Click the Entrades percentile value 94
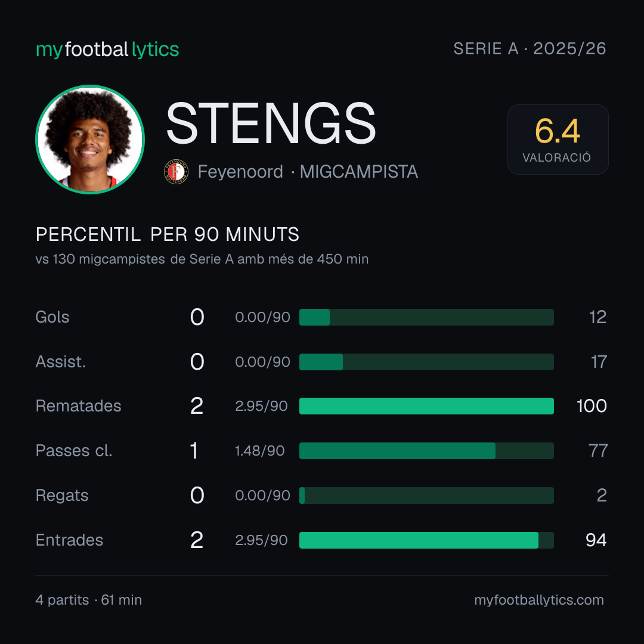Screen dimensions: 644x644 (x=596, y=540)
